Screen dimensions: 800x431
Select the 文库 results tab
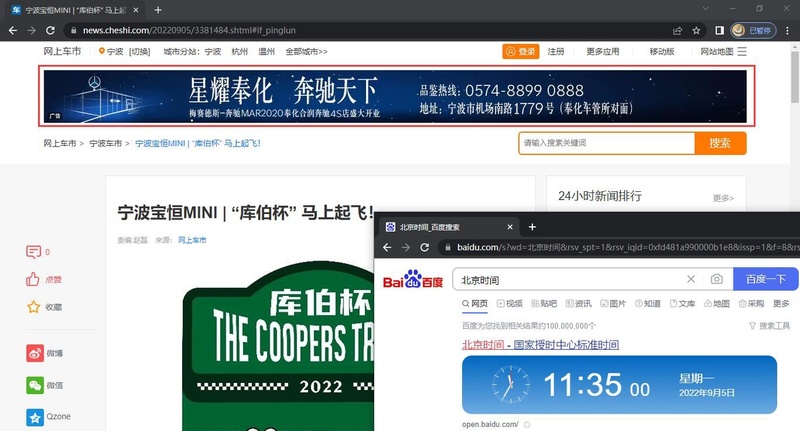(x=682, y=303)
